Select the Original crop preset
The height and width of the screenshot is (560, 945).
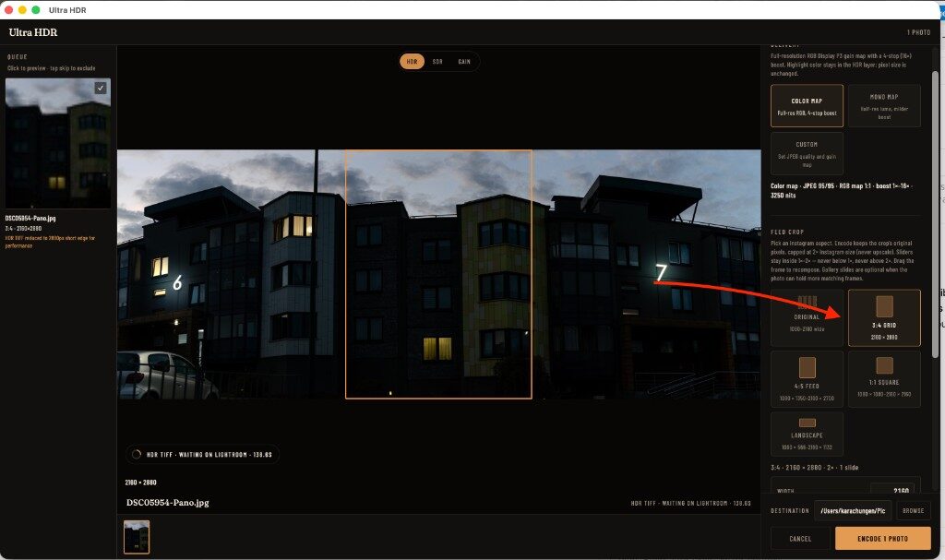pos(807,318)
